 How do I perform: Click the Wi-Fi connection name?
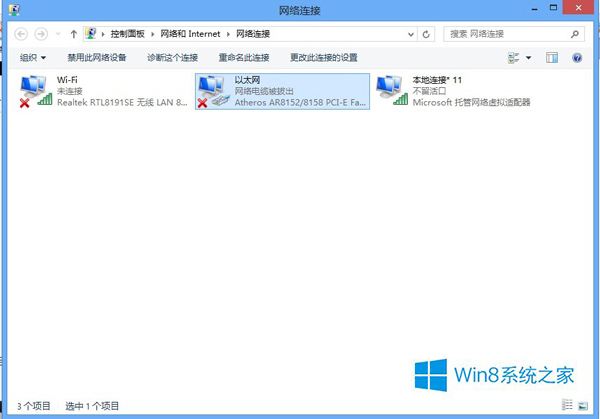[x=67, y=80]
